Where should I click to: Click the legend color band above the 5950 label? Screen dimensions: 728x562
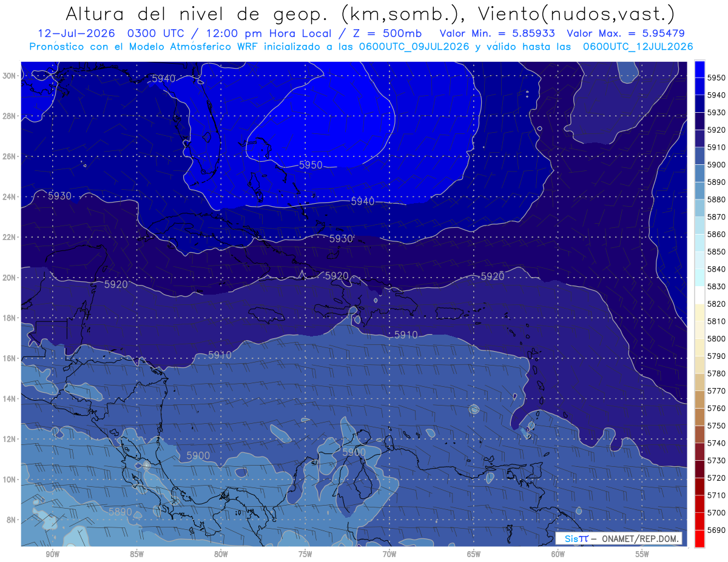(699, 69)
